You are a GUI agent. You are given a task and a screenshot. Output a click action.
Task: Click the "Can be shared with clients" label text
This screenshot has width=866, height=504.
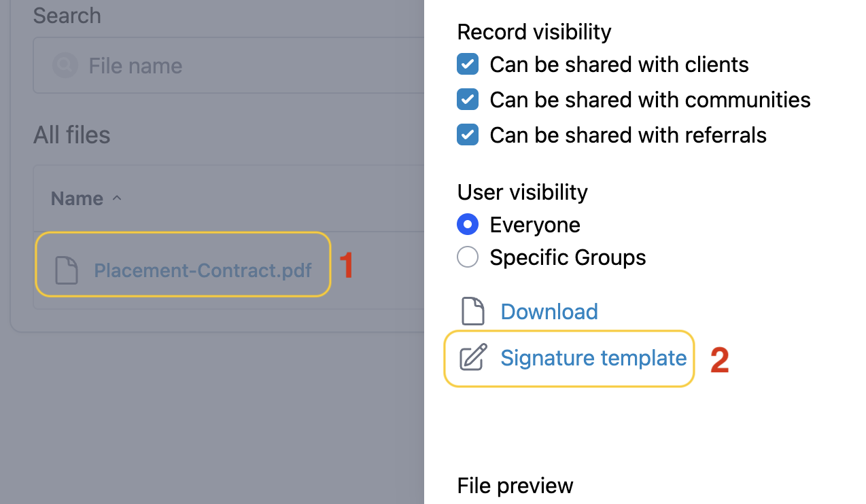[x=619, y=65]
